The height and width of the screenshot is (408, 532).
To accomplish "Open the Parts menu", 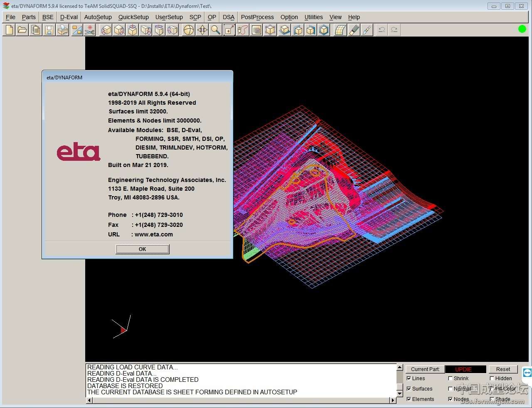I will click(29, 17).
